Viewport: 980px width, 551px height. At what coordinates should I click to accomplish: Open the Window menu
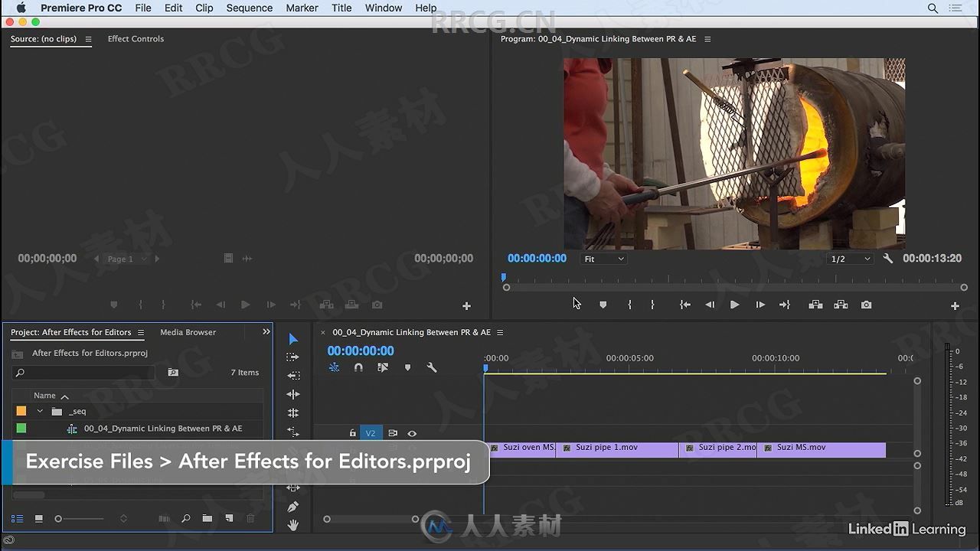384,8
